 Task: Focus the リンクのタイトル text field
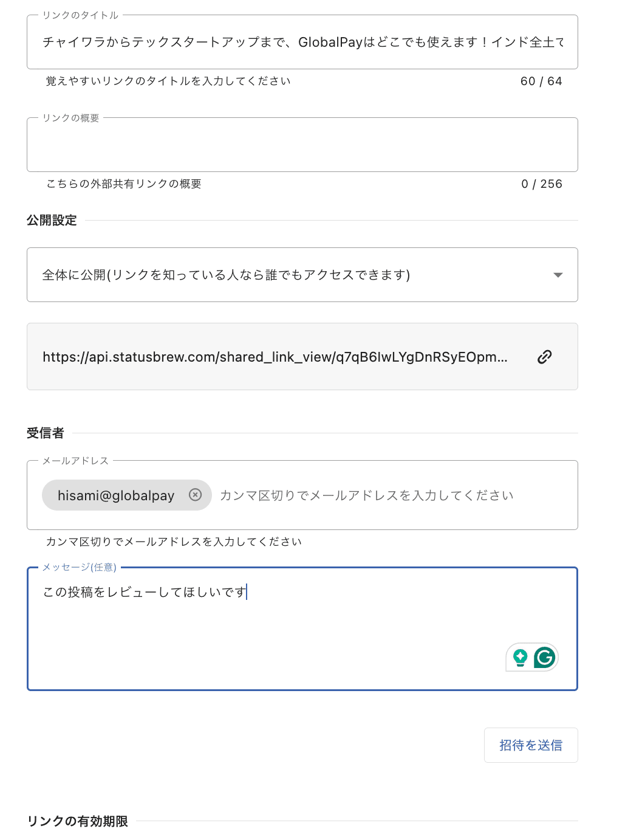[302, 42]
